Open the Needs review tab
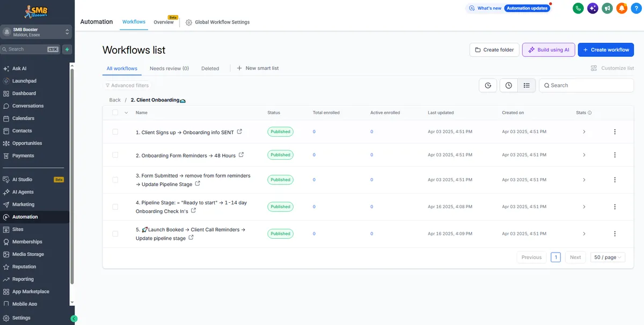644x325 pixels. coord(169,69)
